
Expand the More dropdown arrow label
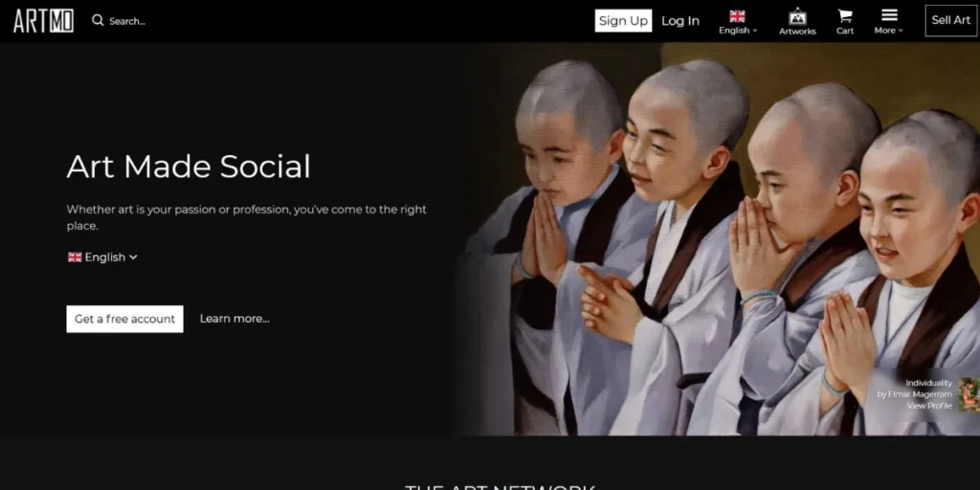coord(889,31)
